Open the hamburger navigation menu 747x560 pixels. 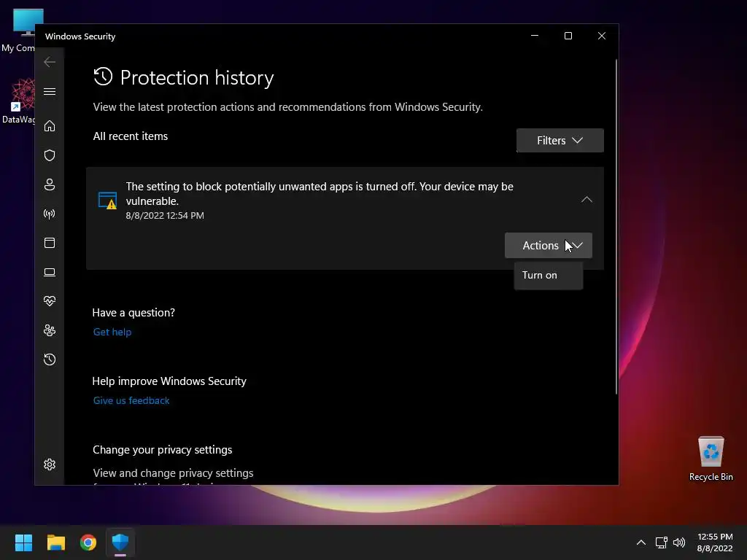[x=50, y=91]
